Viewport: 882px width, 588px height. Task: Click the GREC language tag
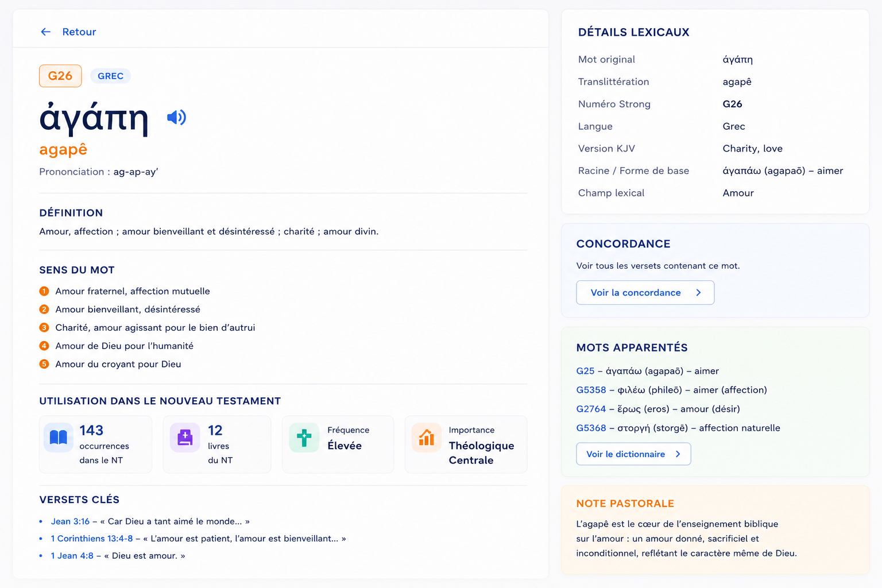[x=110, y=76]
